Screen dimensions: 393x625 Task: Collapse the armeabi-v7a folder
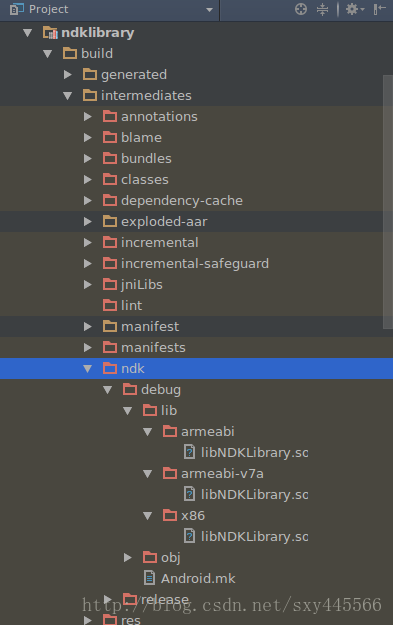(x=147, y=474)
